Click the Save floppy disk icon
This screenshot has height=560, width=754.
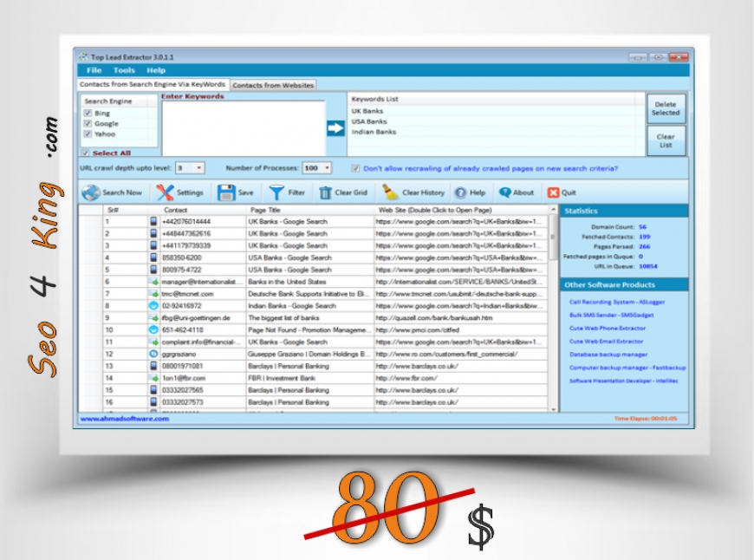pos(226,193)
